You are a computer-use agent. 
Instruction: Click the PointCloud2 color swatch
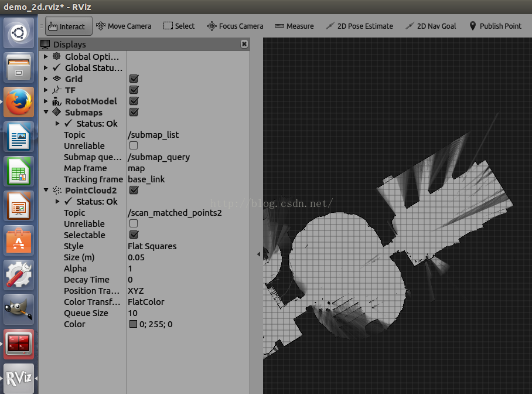[134, 324]
